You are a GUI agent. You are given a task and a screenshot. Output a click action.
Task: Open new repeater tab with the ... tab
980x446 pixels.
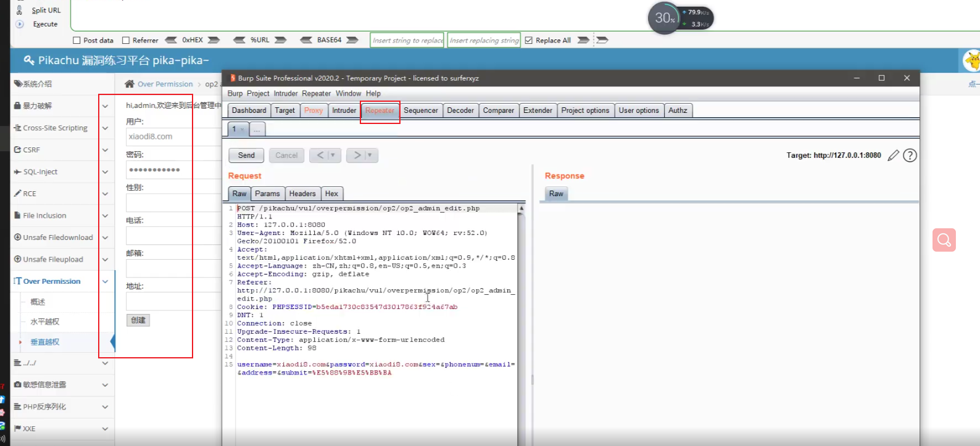click(x=257, y=130)
